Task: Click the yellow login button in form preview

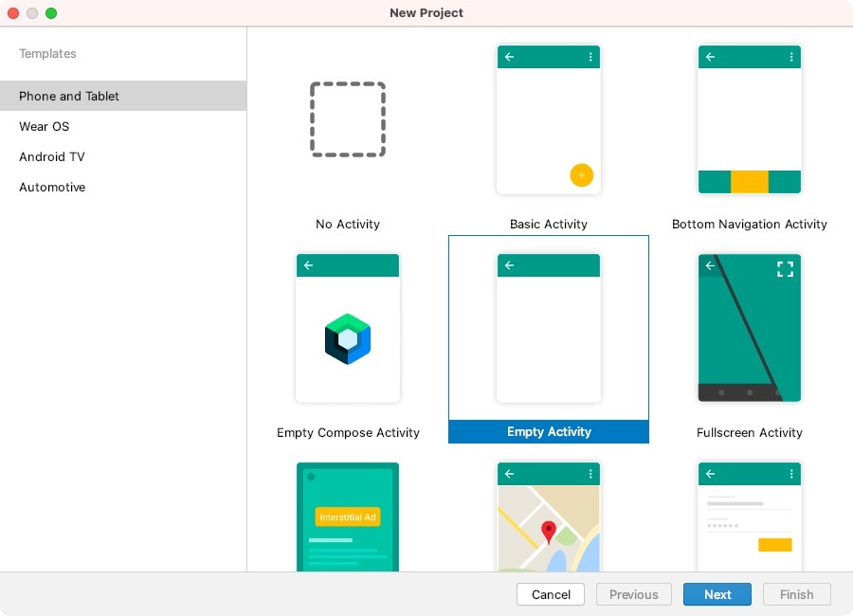Action: pyautogui.click(x=774, y=545)
